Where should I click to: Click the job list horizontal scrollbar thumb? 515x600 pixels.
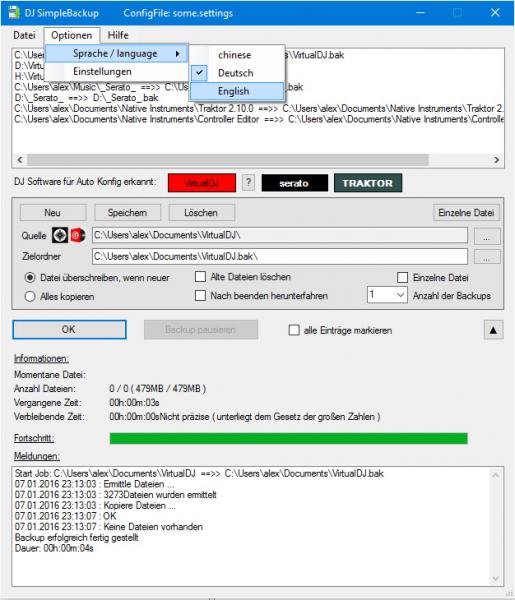[228, 160]
